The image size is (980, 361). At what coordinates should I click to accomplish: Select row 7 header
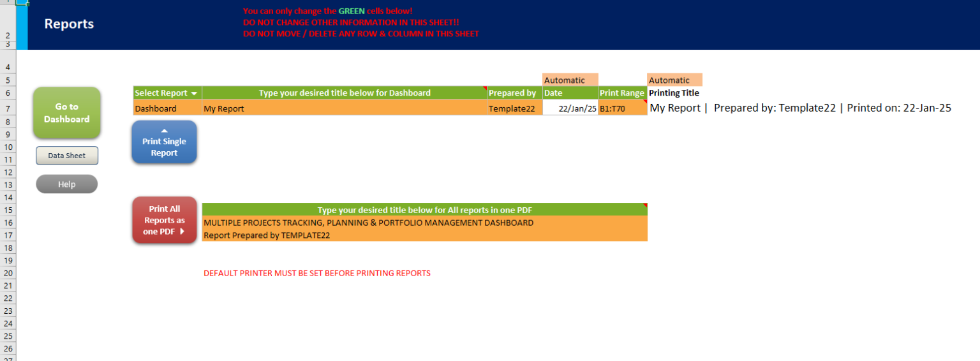point(7,108)
